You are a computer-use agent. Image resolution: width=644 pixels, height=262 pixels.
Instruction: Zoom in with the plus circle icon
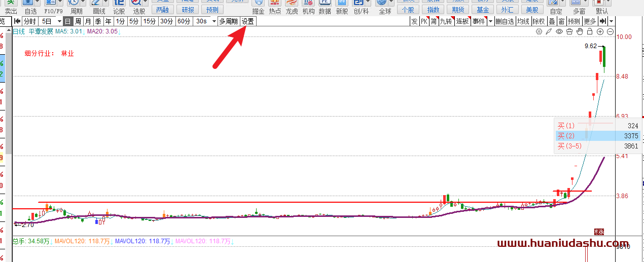600,31
